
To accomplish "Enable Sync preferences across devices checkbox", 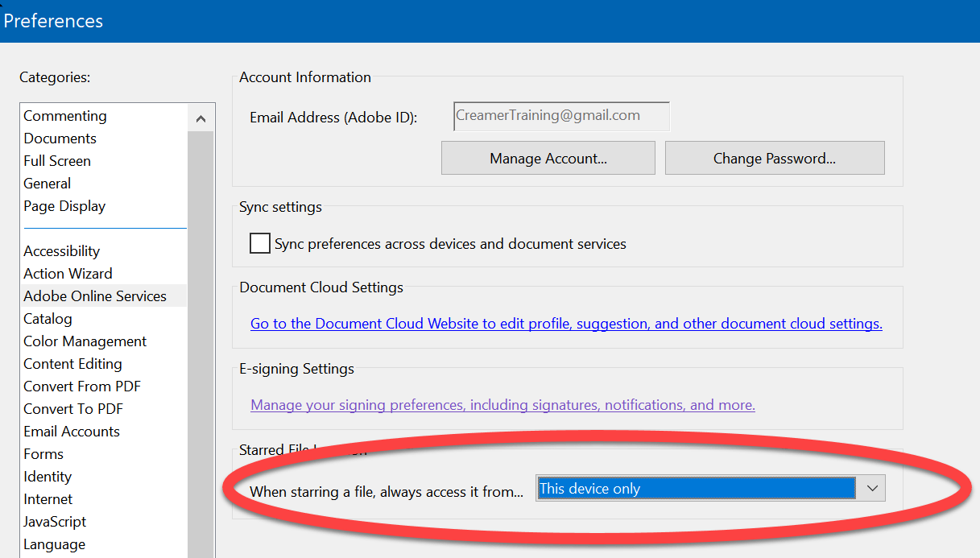I will [260, 243].
